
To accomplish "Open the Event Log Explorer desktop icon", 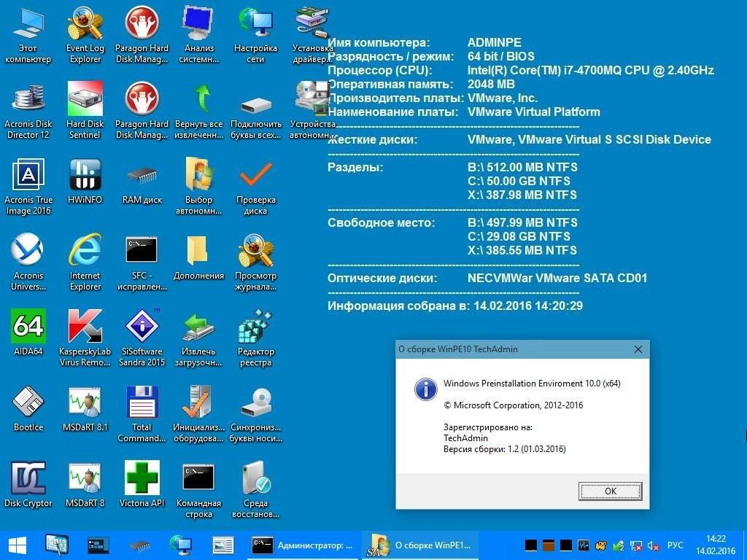I will point(85,35).
